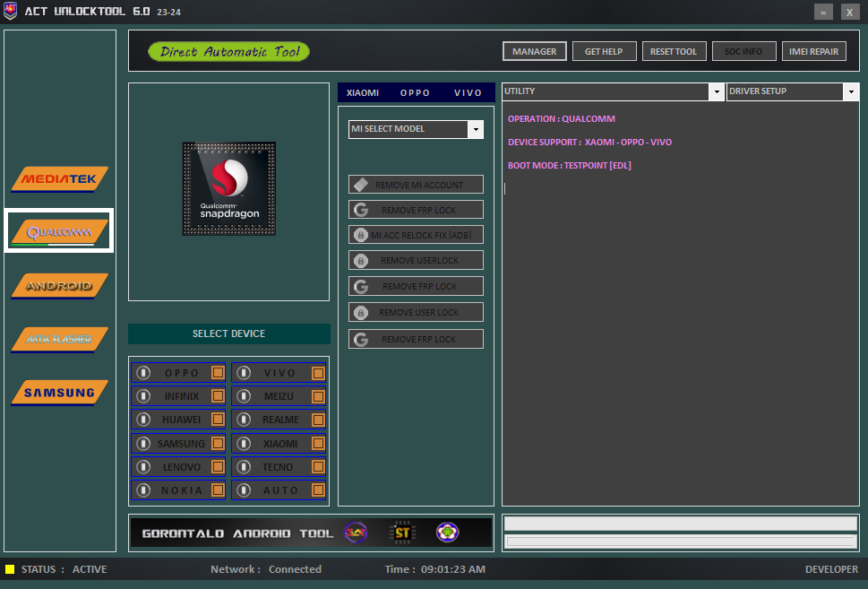Click the lock icon on MI ACC Relock Fix
Screen dimensions: 868x589
(361, 235)
